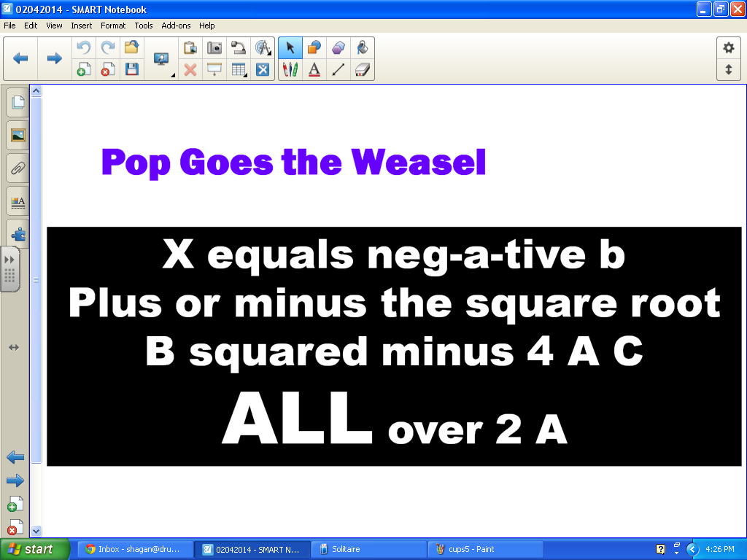
Task: Open the screen capture camera tool
Action: tap(215, 47)
